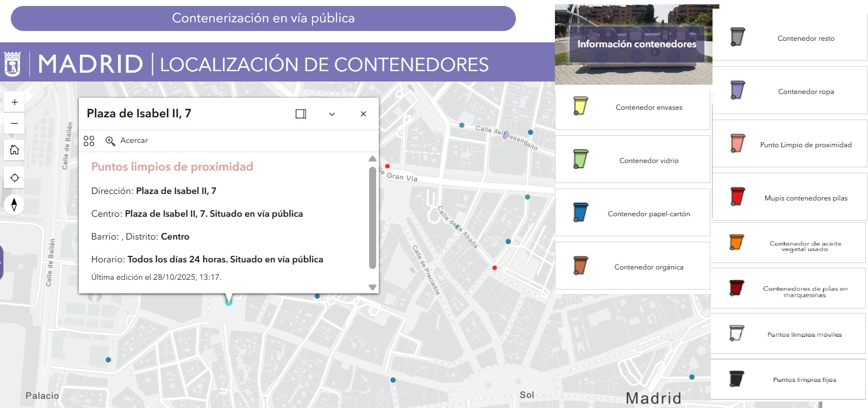Click the Información contenedores banner image

633,45
